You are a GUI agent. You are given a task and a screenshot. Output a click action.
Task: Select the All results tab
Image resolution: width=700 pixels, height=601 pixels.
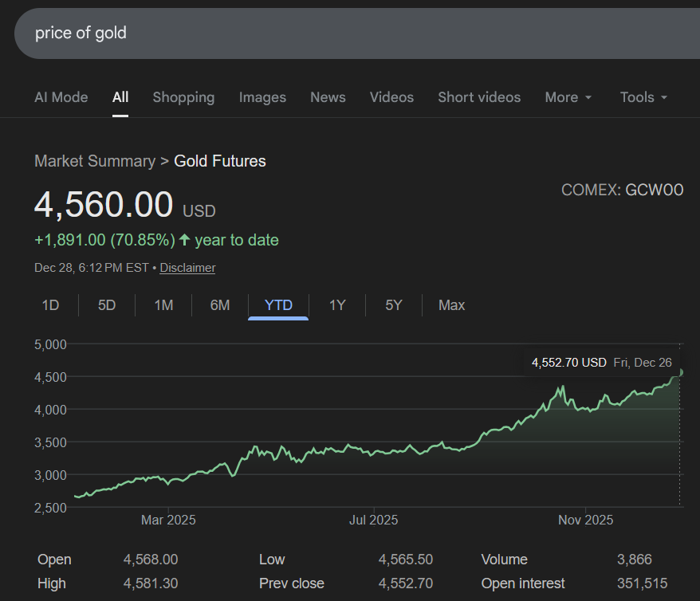(x=120, y=97)
